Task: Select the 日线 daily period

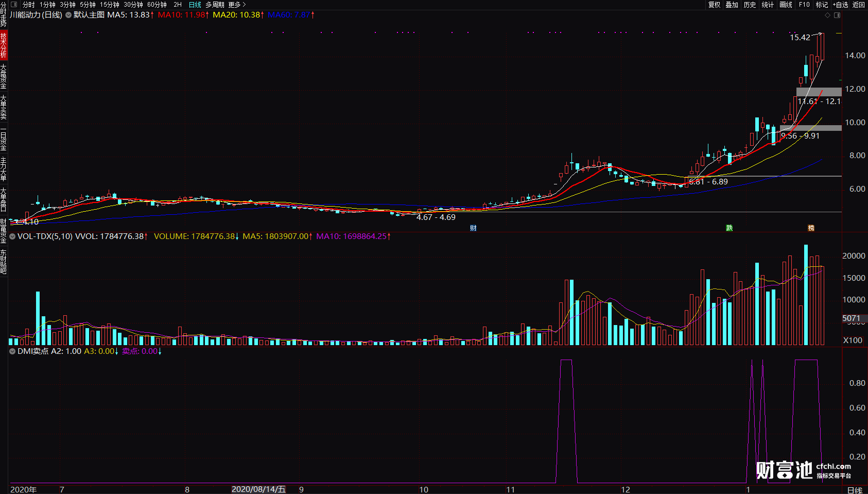Action: [195, 5]
